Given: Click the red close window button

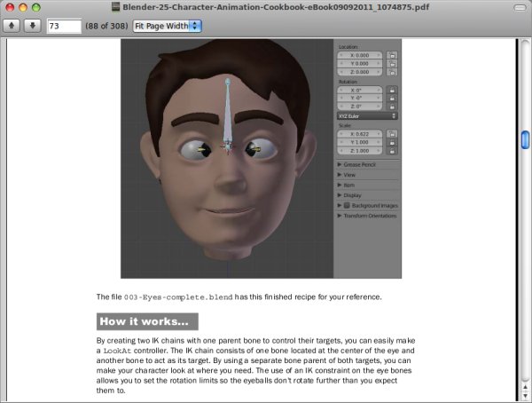Looking at the screenshot, I should (10, 7).
